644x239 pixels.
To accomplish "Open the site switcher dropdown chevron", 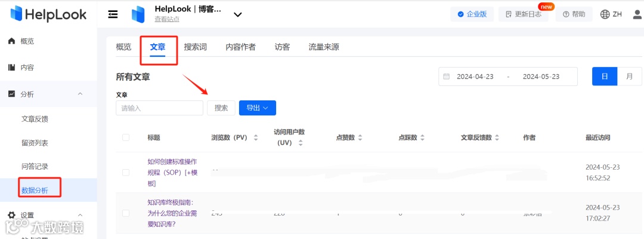I will coord(237,14).
